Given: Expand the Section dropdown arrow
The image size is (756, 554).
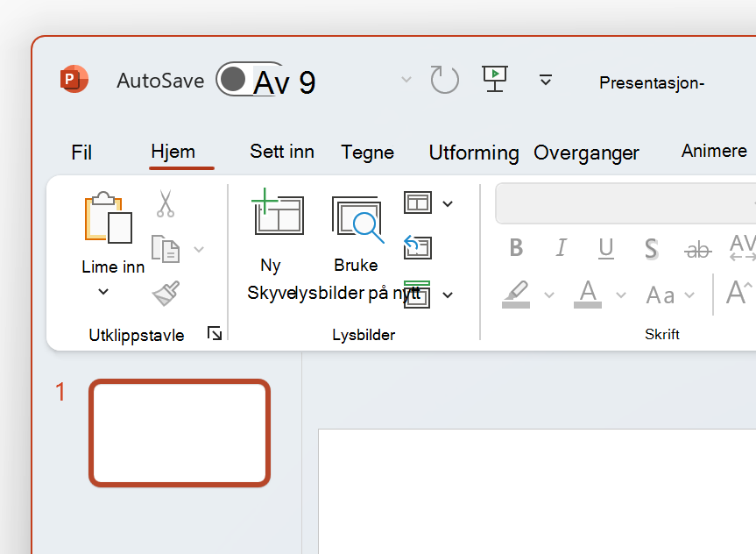Looking at the screenshot, I should [448, 295].
